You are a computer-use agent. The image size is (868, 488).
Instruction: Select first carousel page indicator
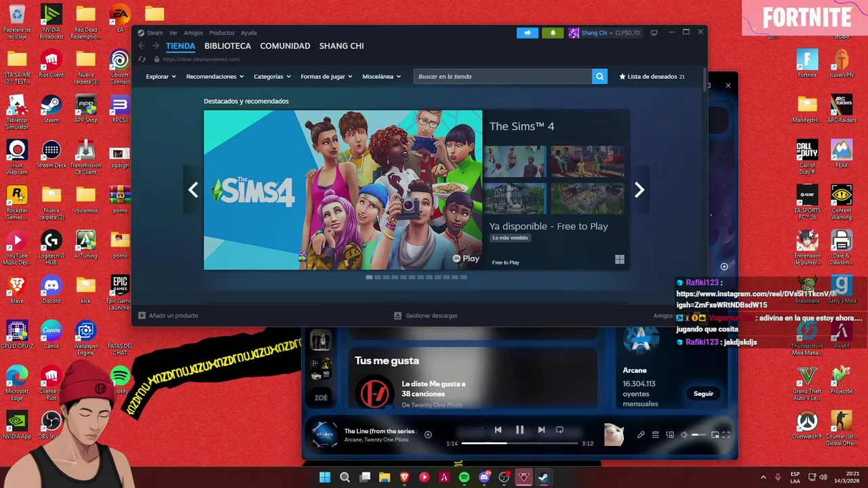tap(369, 277)
